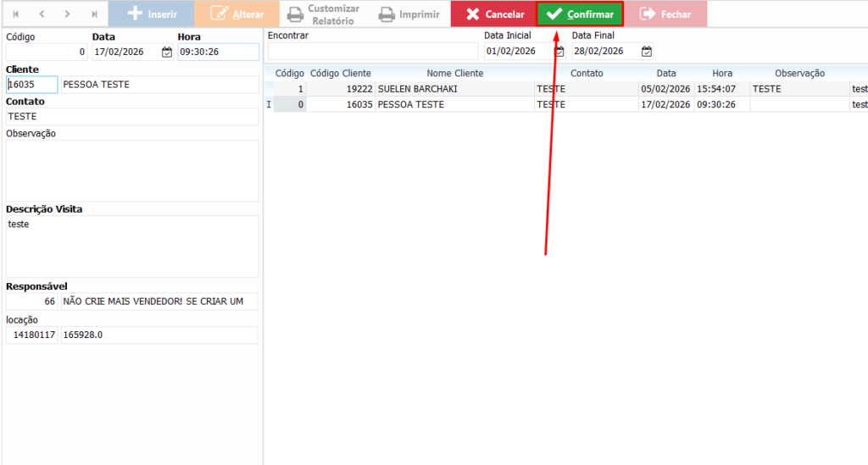Click the Hora time field
The height and width of the screenshot is (465, 868).
(x=217, y=53)
